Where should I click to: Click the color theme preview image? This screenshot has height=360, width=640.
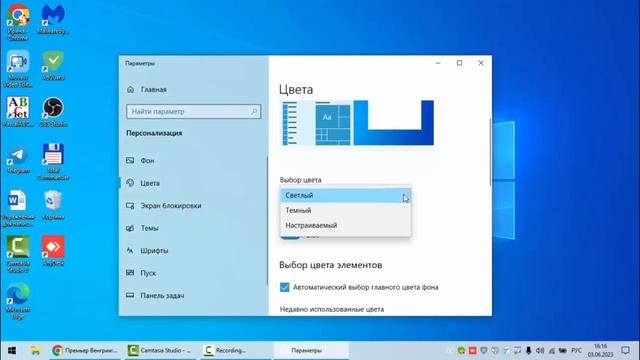click(358, 123)
